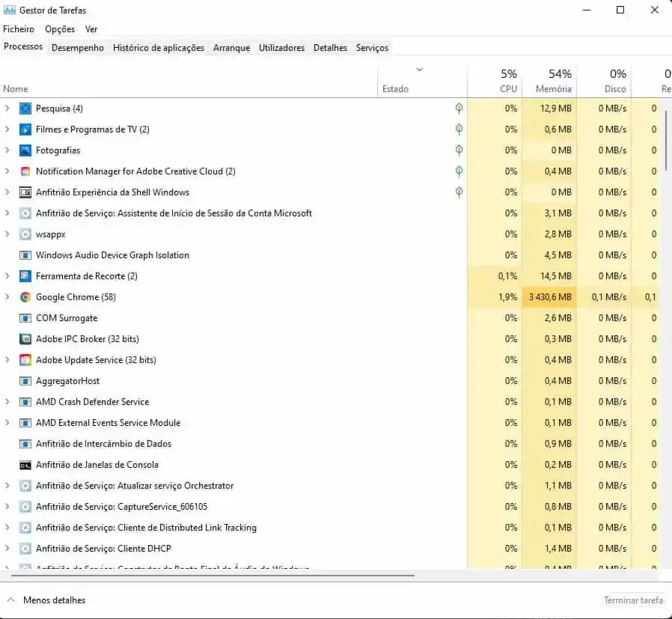Click the Cliente DHCP service gear icon

point(25,549)
